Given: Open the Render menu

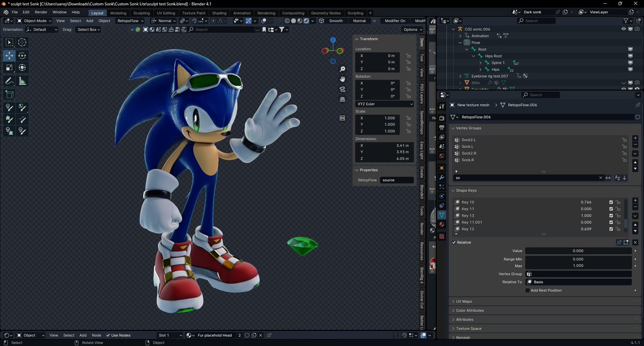Looking at the screenshot, I should 41,12.
